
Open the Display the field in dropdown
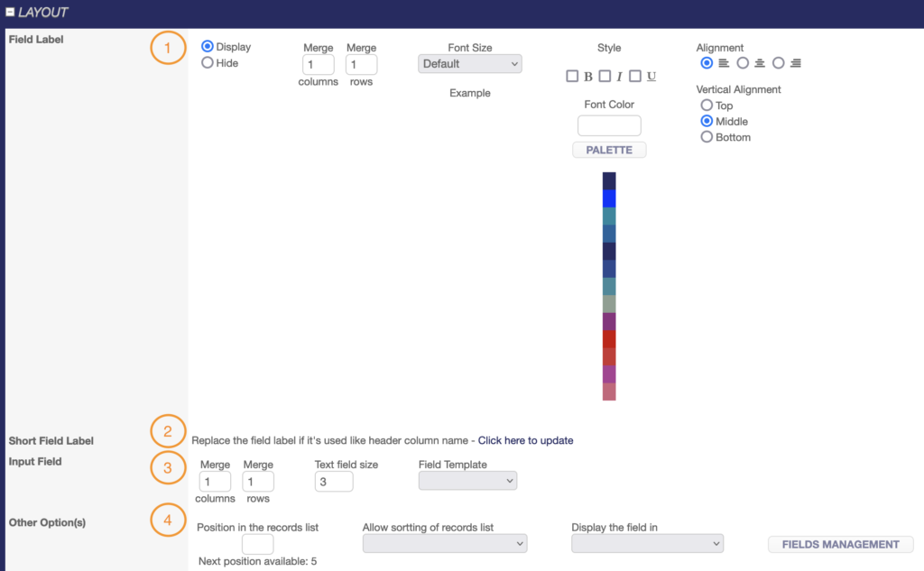tap(647, 543)
